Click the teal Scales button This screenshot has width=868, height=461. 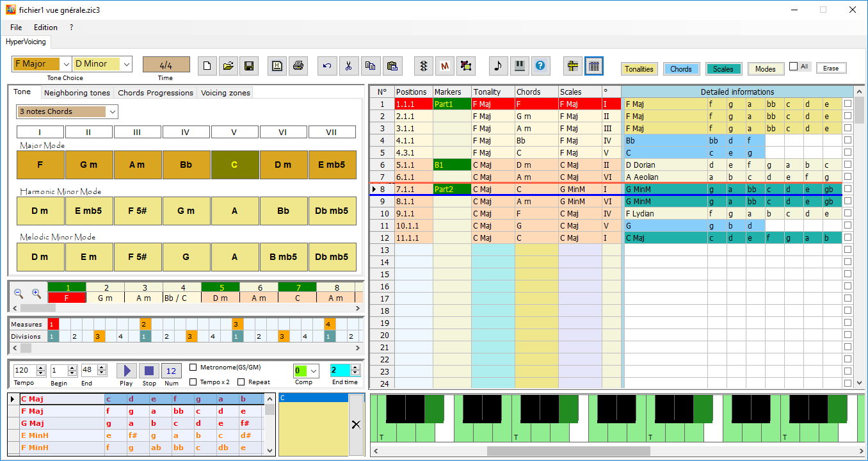tap(723, 69)
